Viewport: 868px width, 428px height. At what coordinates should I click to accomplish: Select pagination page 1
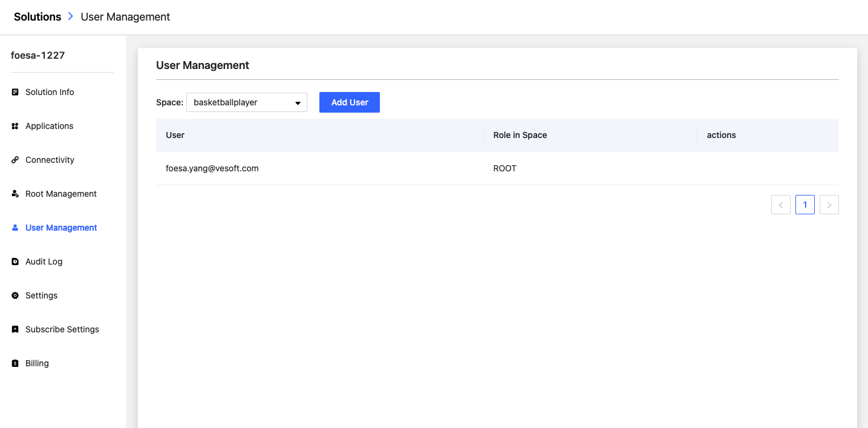coord(805,205)
